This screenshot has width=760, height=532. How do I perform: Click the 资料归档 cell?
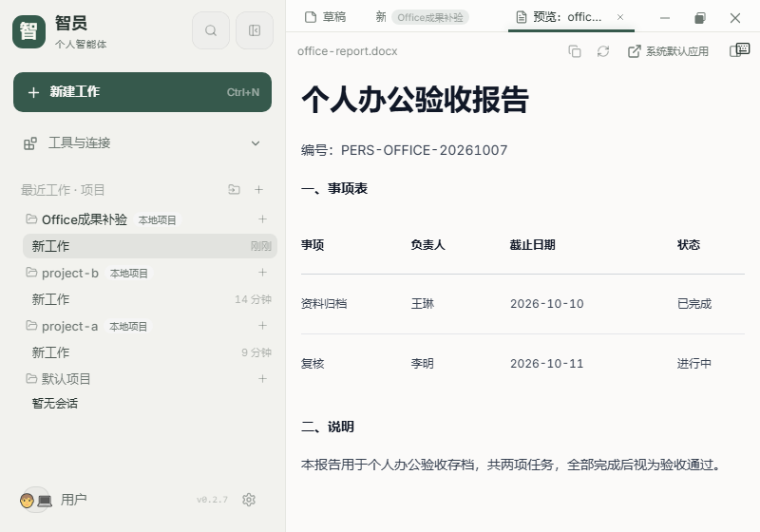pyautogui.click(x=324, y=304)
